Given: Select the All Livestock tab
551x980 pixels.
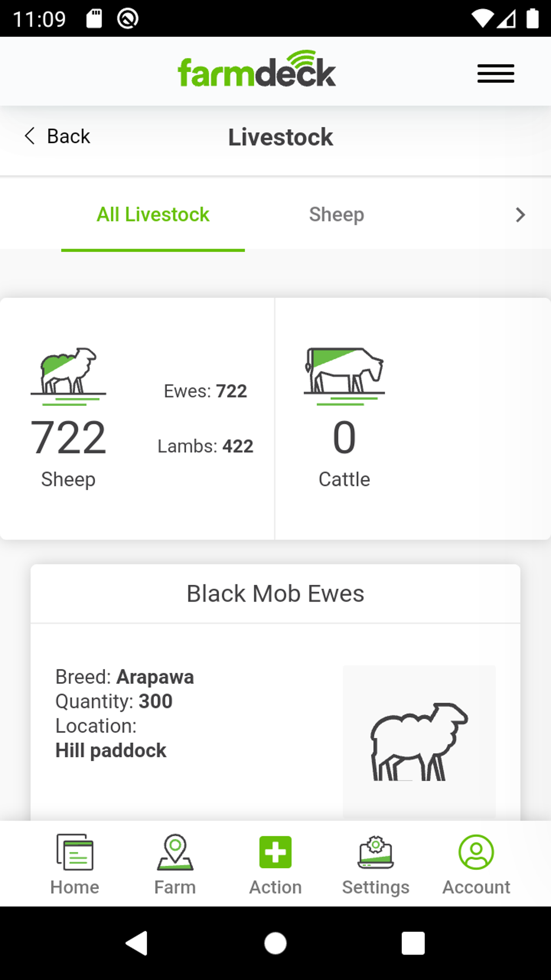Looking at the screenshot, I should tap(153, 215).
